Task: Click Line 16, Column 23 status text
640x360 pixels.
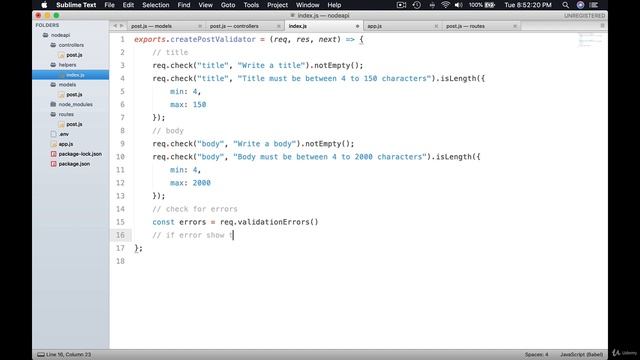Action: (68, 354)
